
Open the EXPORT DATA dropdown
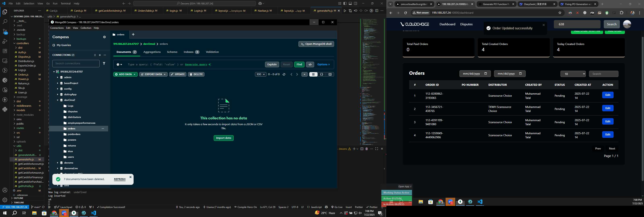(153, 74)
